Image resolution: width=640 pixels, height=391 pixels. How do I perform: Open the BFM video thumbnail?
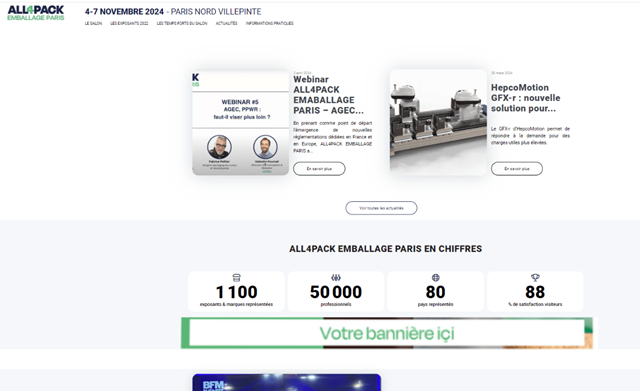[x=287, y=382]
